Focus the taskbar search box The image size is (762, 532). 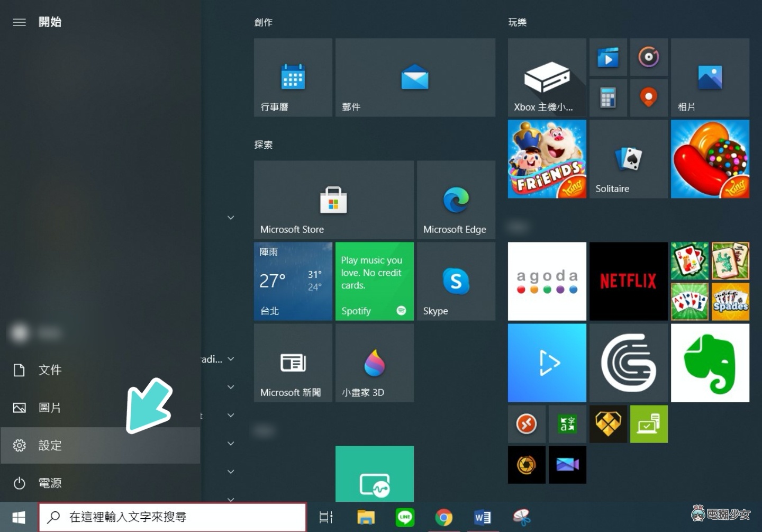[x=173, y=517]
